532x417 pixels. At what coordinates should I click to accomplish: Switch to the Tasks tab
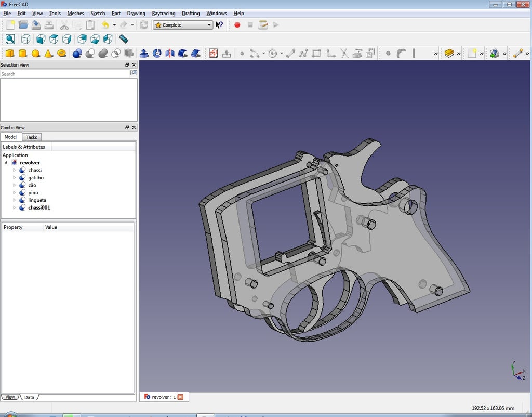click(32, 137)
